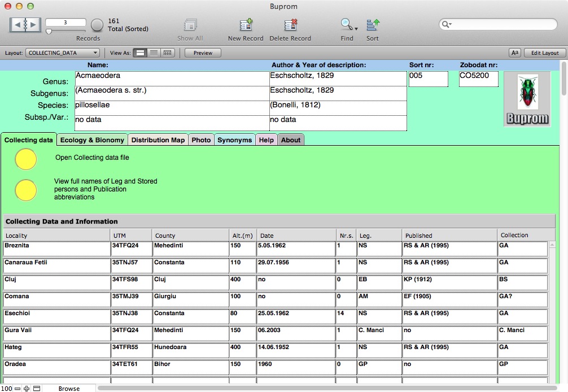Click the Edit Layout button
568x392 pixels.
(x=545, y=53)
